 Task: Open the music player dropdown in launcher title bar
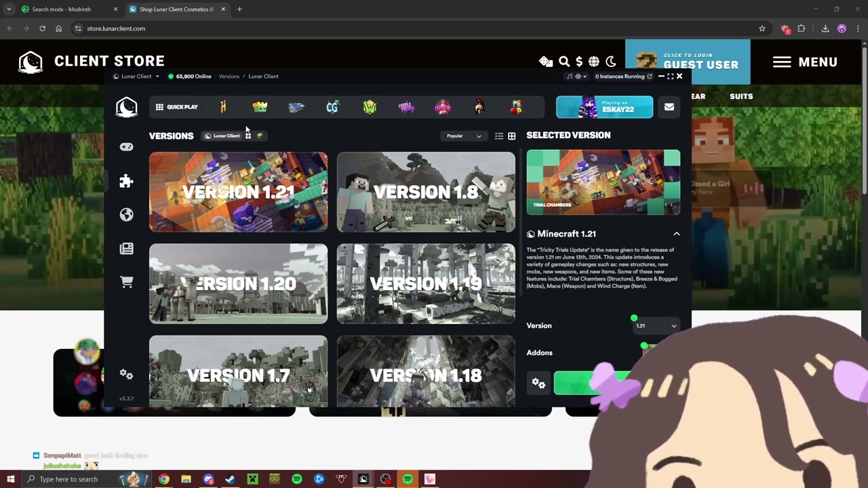pos(577,77)
